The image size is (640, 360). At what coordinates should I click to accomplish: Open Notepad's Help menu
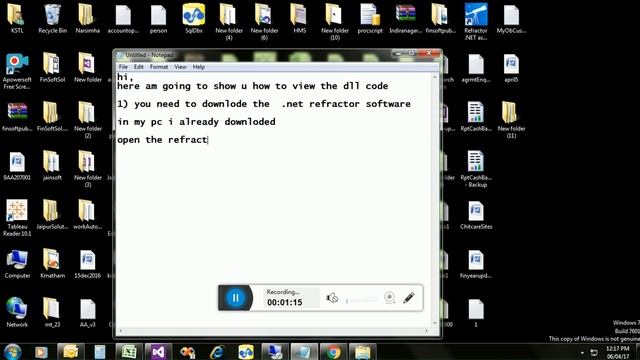[199, 67]
